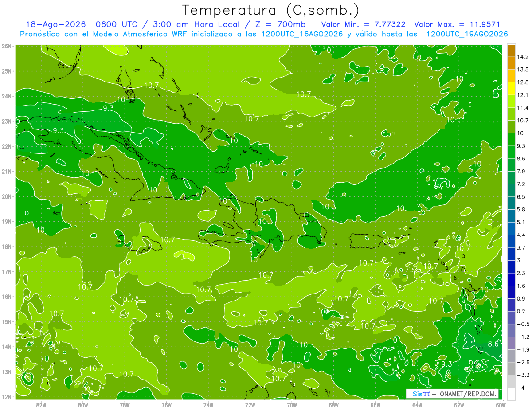This screenshot has width=532, height=411.
Task: Click the "60W" longitude axis label
Action: tap(501, 405)
